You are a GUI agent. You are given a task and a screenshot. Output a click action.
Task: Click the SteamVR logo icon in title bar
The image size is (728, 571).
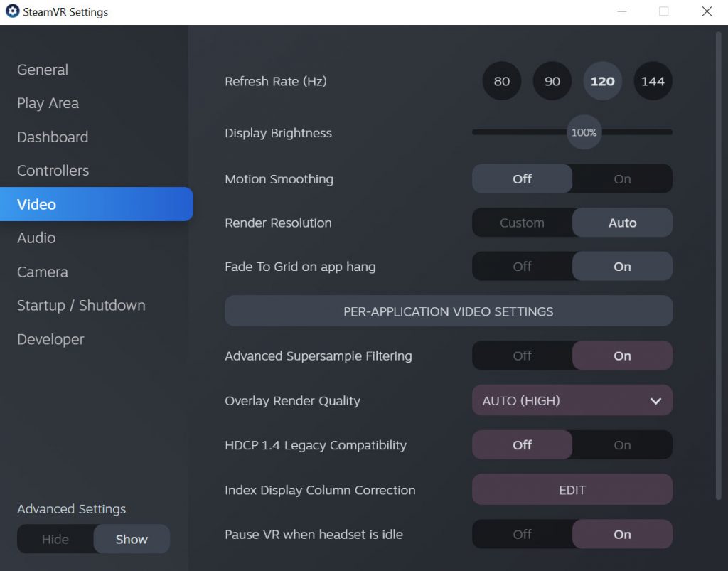coord(12,12)
